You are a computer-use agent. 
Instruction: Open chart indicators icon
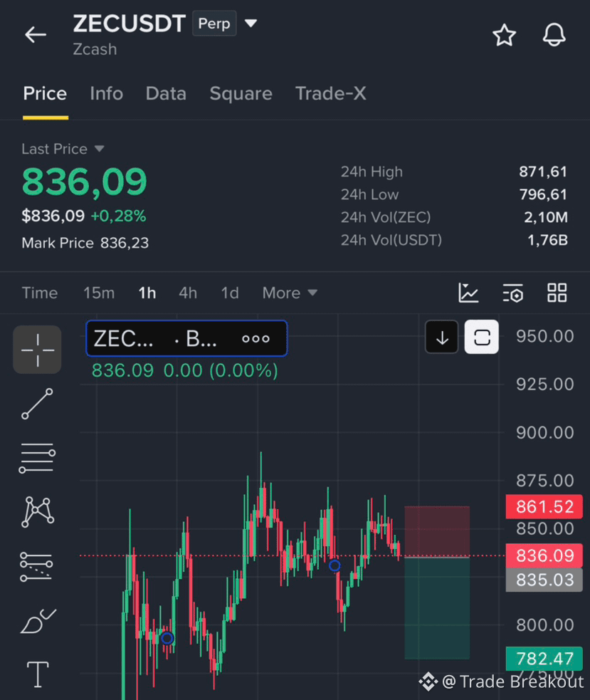[468, 293]
